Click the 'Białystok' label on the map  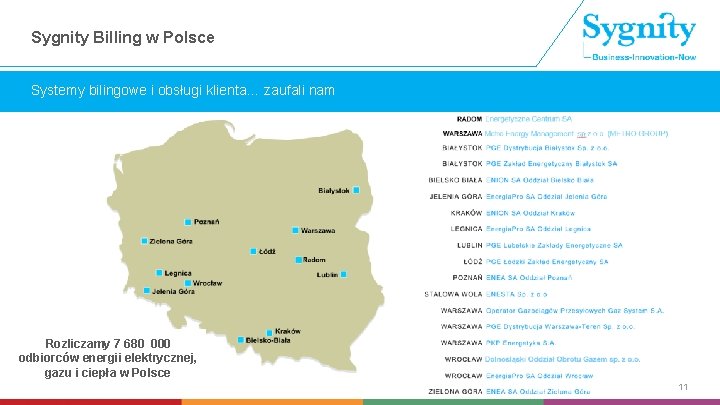(x=334, y=190)
